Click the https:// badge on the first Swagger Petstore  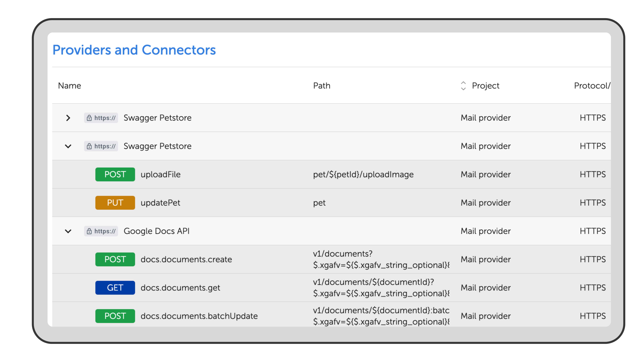101,118
